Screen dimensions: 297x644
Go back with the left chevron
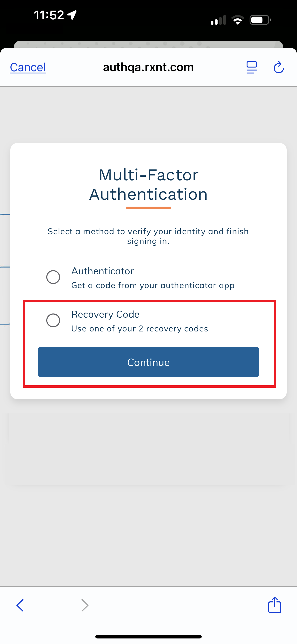pos(20,605)
